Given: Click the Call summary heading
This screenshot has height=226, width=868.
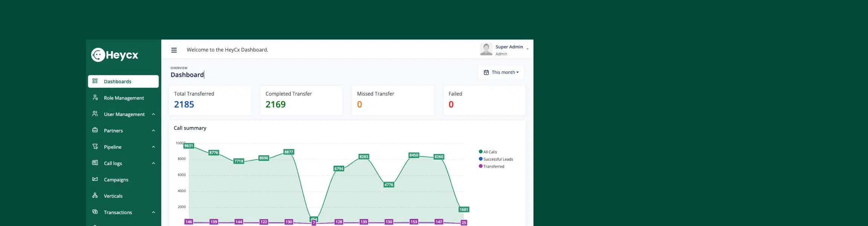Looking at the screenshot, I should [x=190, y=128].
